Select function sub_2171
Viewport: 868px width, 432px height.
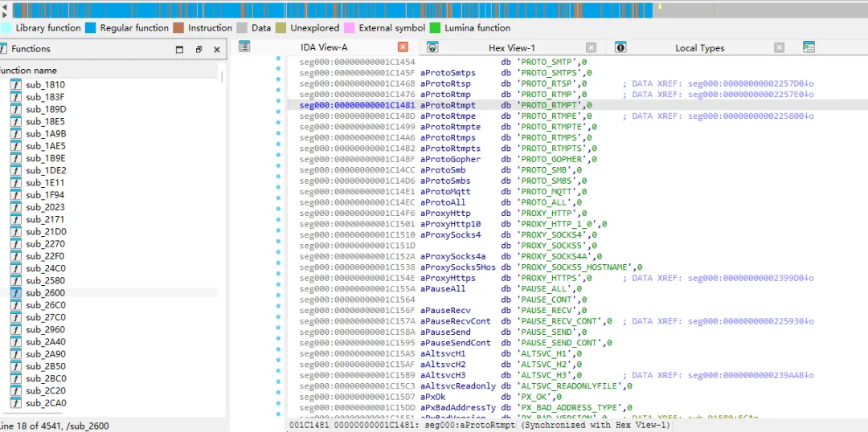[x=45, y=219]
